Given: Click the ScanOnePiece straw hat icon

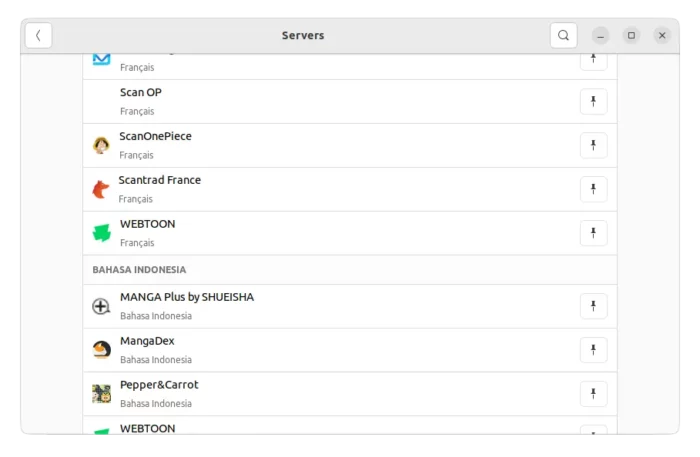Looking at the screenshot, I should click(x=101, y=145).
